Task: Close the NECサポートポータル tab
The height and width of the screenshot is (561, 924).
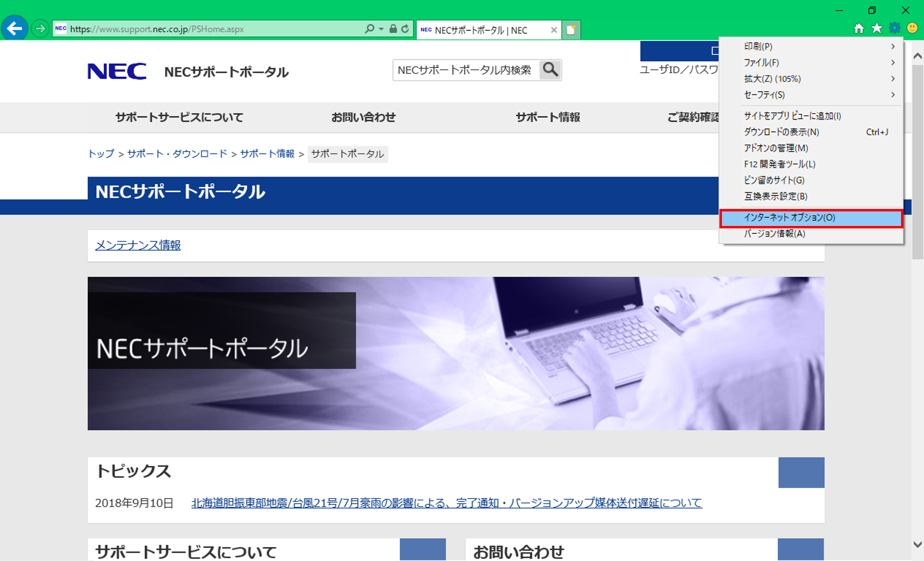Action: (554, 30)
